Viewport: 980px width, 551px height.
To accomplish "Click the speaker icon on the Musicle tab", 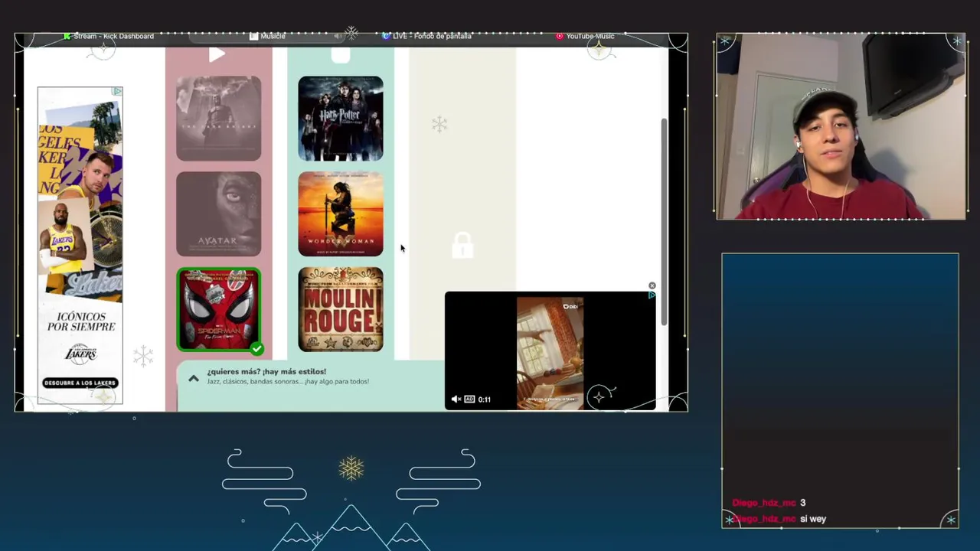I will [338, 36].
